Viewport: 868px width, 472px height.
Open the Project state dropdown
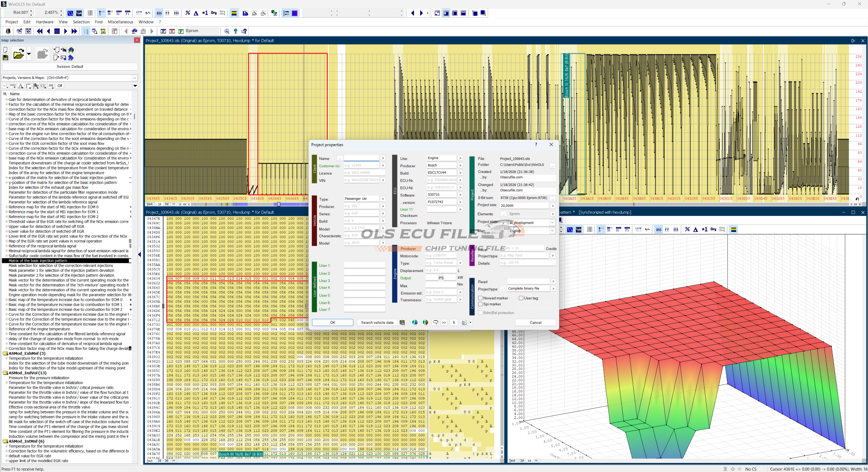(552, 222)
